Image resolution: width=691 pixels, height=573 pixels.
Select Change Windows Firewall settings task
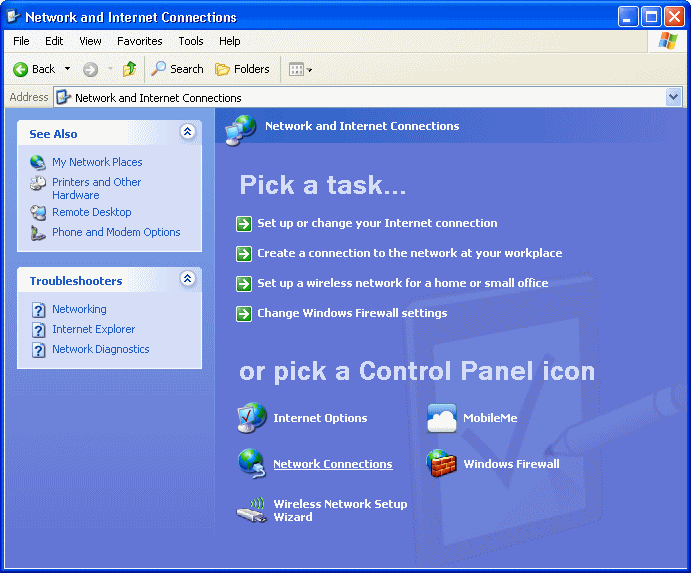tap(351, 313)
